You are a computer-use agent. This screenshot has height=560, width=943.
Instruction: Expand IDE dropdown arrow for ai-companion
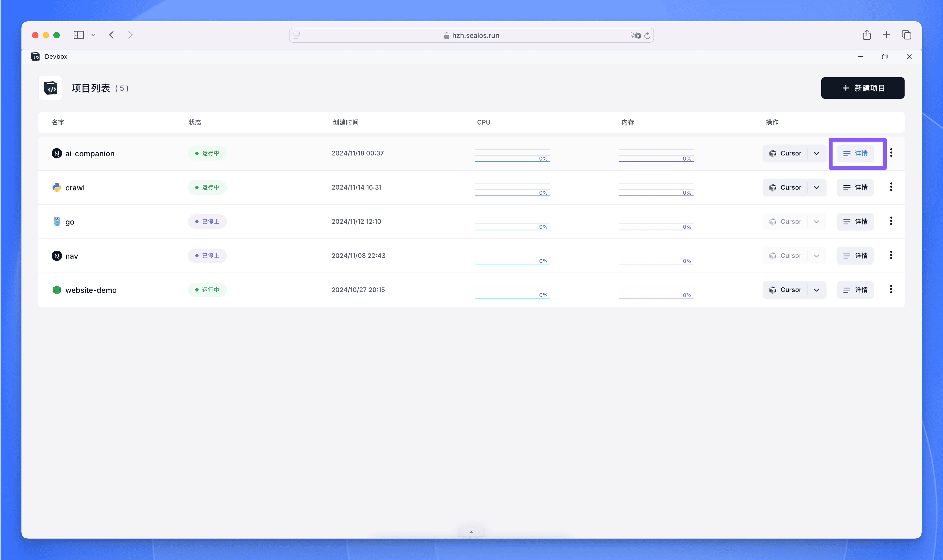pos(816,153)
